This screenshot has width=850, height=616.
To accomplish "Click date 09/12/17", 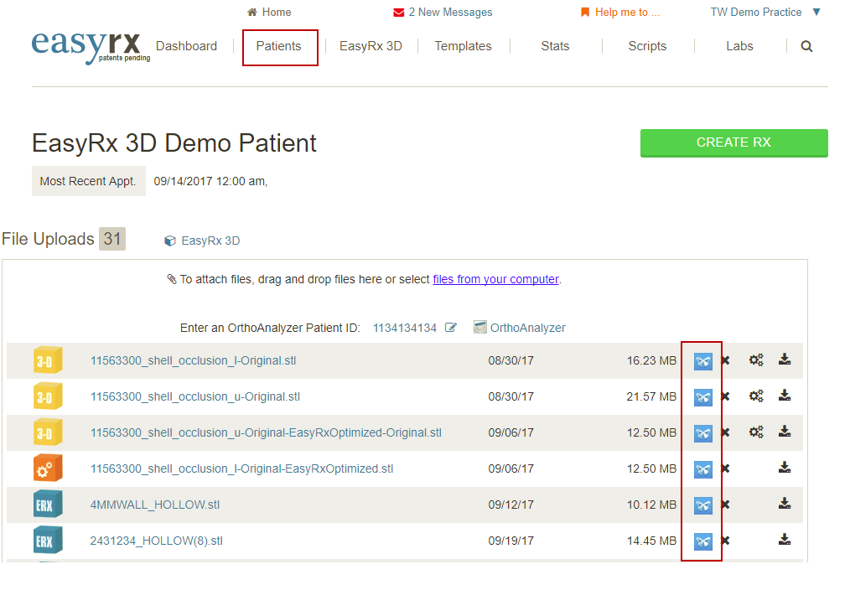I will pyautogui.click(x=511, y=505).
